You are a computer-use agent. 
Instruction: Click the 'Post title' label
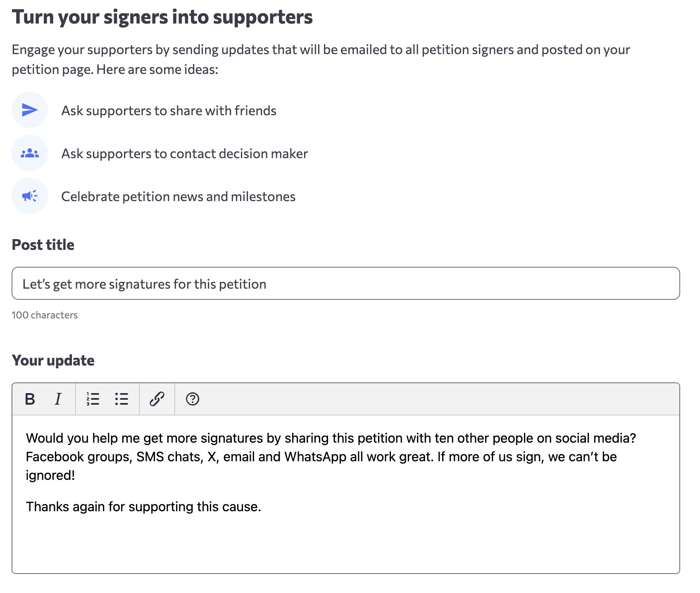43,245
